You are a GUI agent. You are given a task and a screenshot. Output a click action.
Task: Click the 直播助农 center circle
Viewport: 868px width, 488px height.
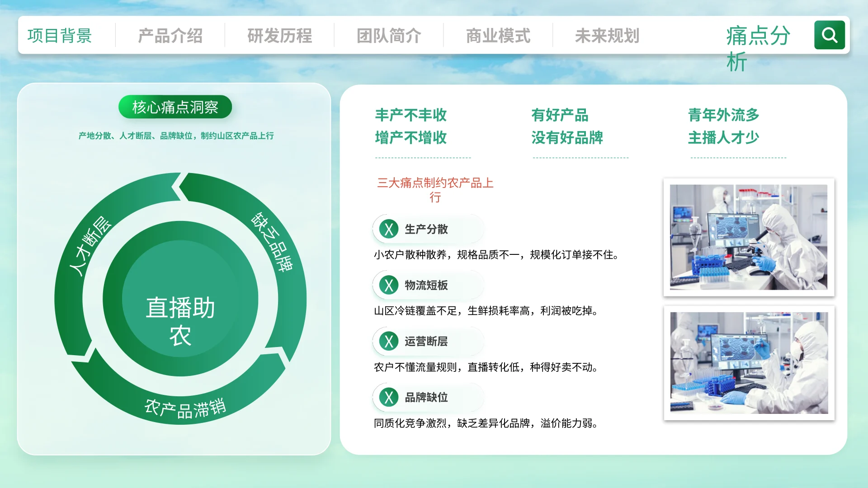click(x=180, y=299)
